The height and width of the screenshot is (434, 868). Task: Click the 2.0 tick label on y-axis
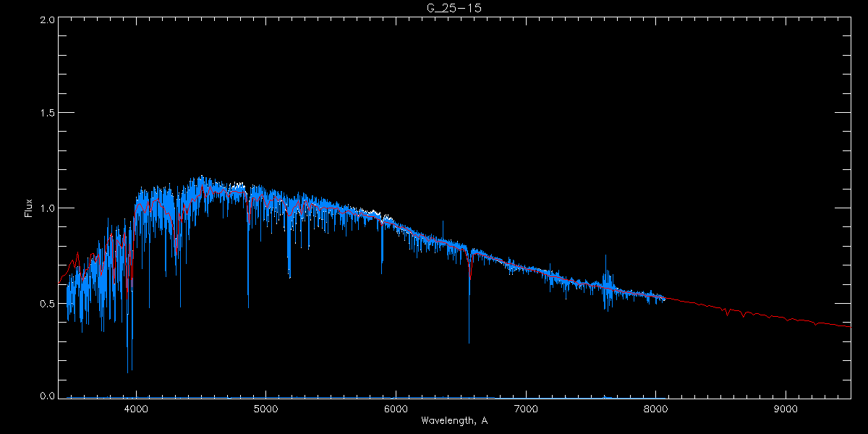[x=47, y=20]
